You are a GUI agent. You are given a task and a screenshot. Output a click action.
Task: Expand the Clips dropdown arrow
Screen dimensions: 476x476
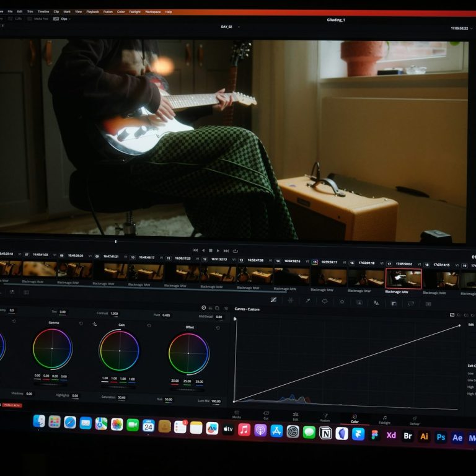coord(70,19)
